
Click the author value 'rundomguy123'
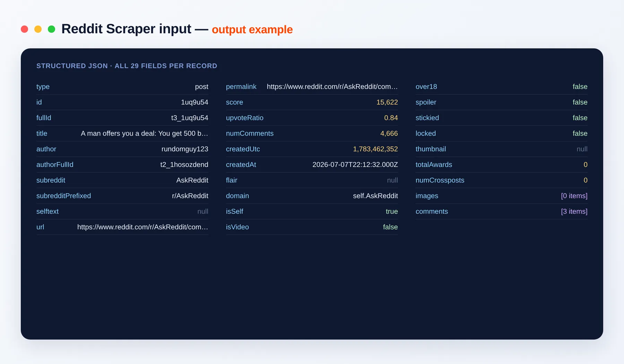185,149
